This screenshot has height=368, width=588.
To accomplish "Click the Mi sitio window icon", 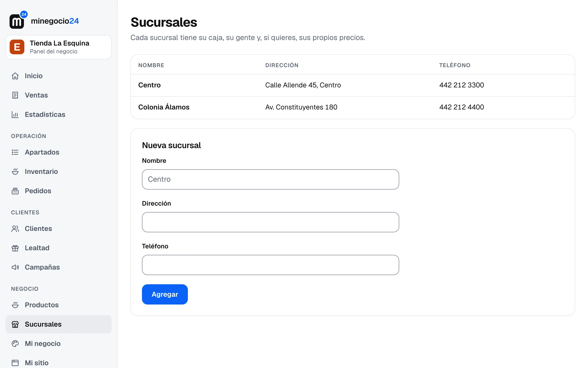I will pos(15,363).
